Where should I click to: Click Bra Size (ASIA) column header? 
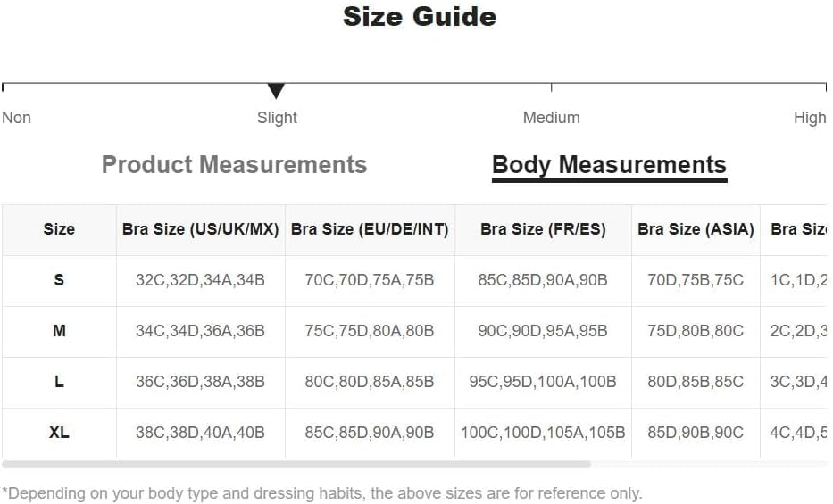click(x=696, y=229)
